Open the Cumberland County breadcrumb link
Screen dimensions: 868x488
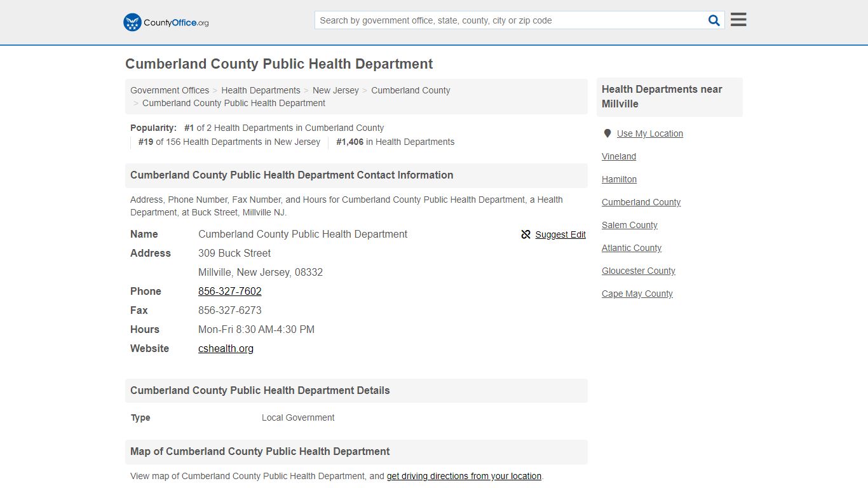pyautogui.click(x=410, y=90)
